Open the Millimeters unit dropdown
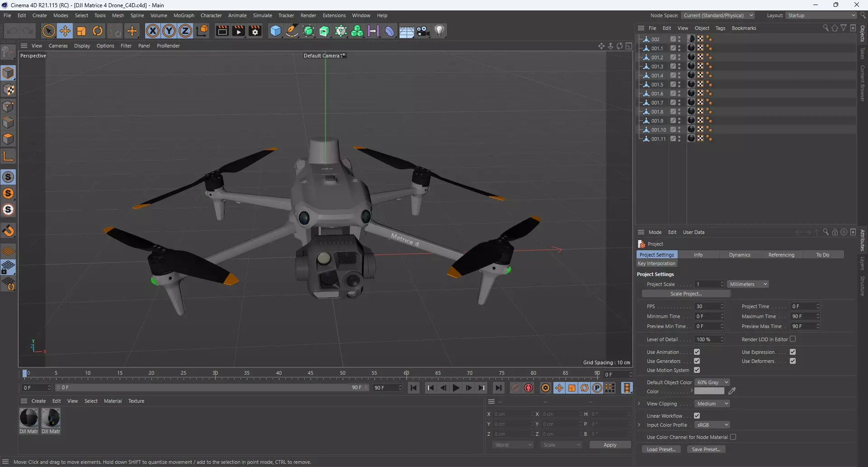This screenshot has width=868, height=467. 748,284
